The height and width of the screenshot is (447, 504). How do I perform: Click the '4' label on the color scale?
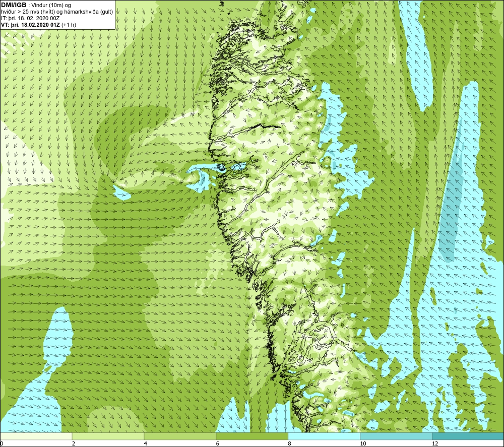(146, 444)
